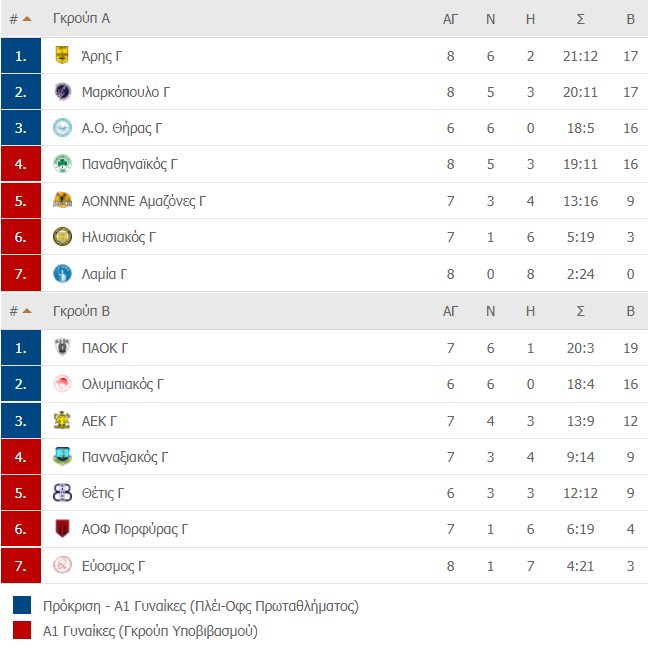Click the ΠΑΟΚ Γ team crest

[x=62, y=348]
